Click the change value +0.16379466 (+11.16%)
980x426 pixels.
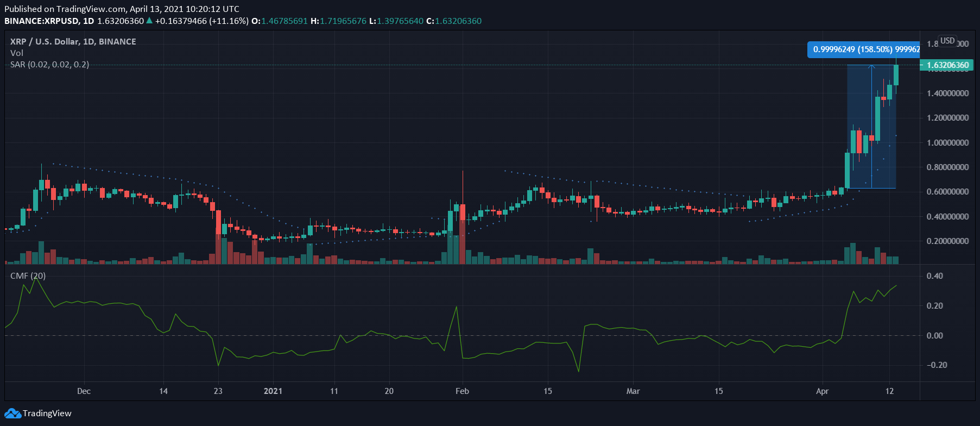coord(202,21)
